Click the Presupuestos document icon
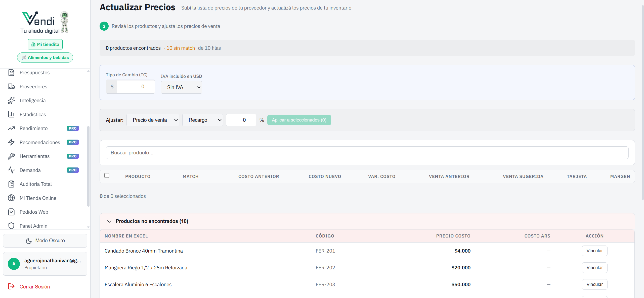The image size is (644, 298). 11,73
